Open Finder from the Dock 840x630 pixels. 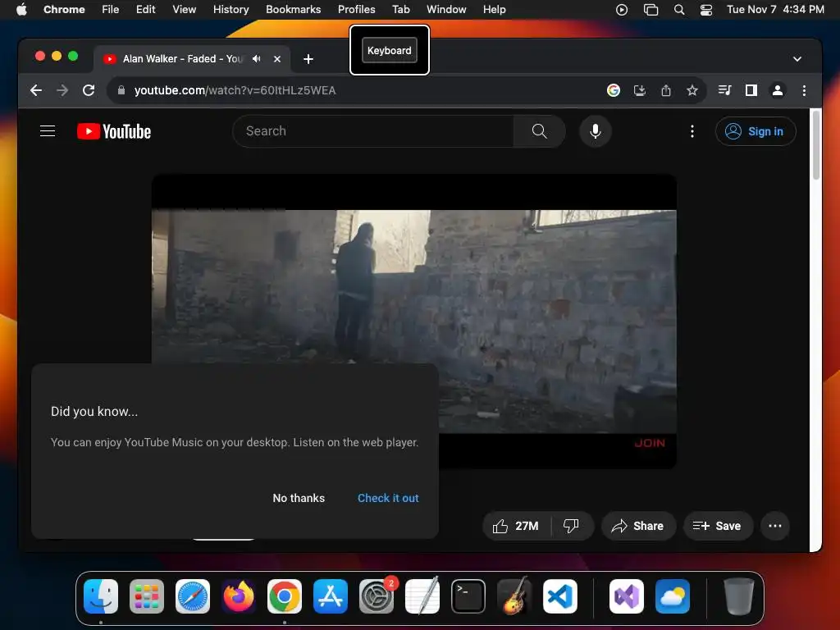(101, 596)
